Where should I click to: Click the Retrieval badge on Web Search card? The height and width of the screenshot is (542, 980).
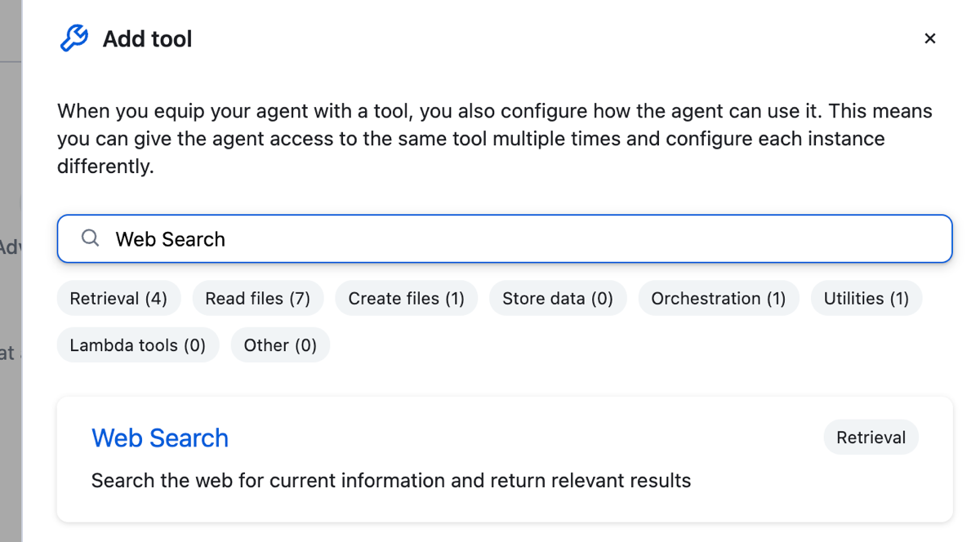point(871,437)
